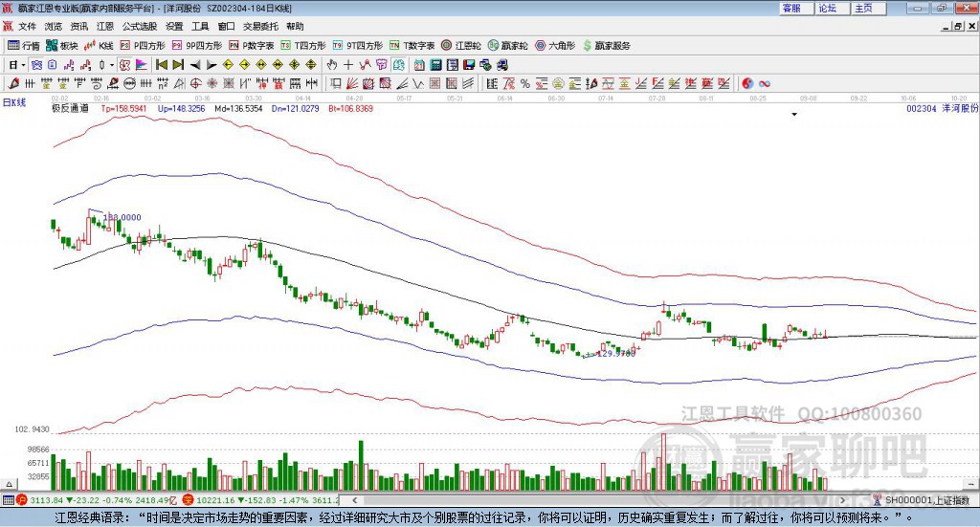Jump to first bar with skip-start arrow
980x527 pixels.
pos(161,65)
